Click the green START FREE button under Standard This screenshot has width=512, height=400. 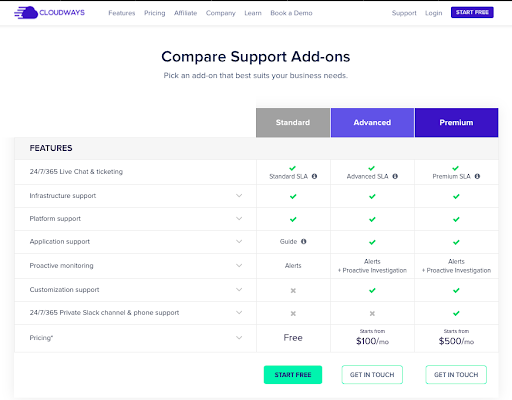293,375
